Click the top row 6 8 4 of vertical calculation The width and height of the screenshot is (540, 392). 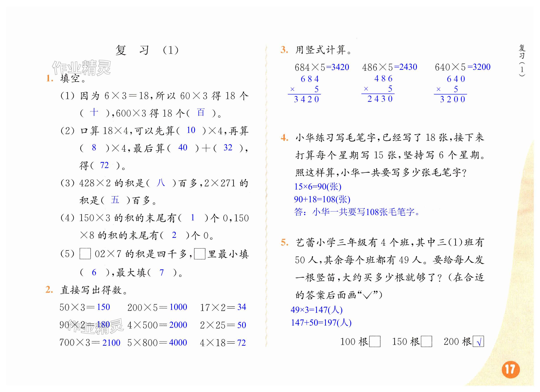pyautogui.click(x=310, y=79)
